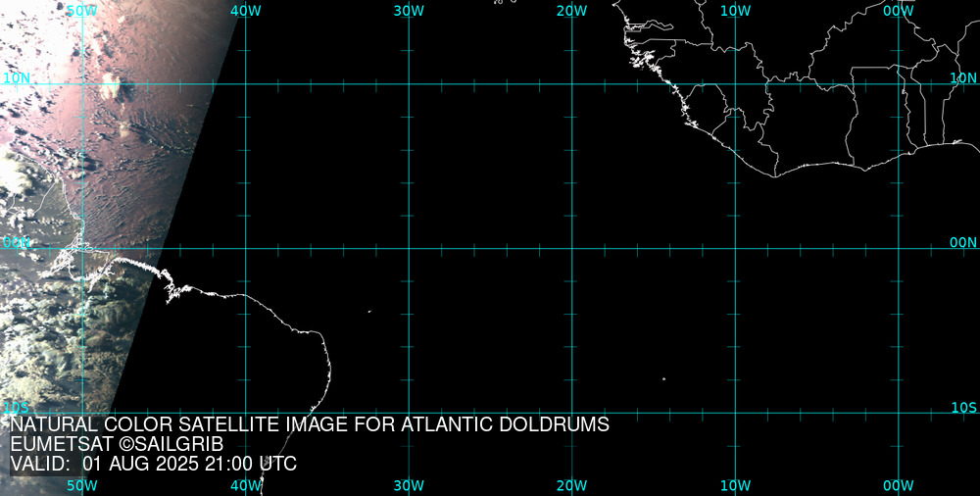Click the "VALID: 01 AUG 2025 21:00 UTC" timestamp
Image resolution: width=980 pixels, height=496 pixels.
pos(153,464)
